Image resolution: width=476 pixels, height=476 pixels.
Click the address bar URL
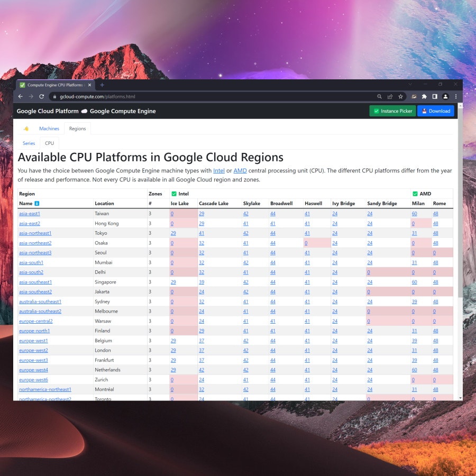pyautogui.click(x=97, y=97)
